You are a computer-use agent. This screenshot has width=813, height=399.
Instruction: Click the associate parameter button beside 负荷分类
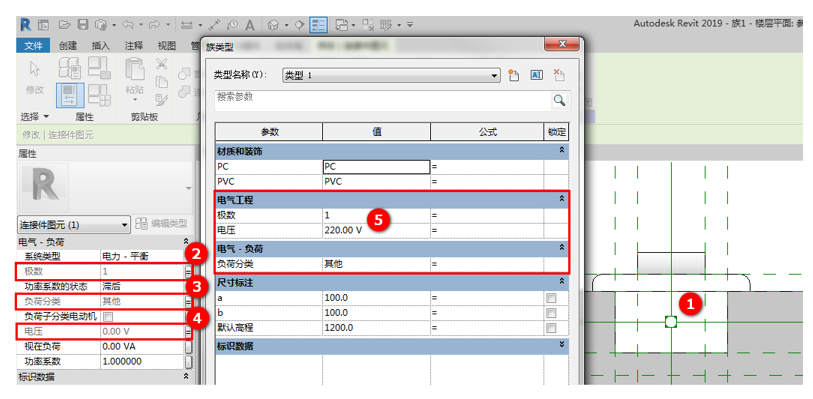click(188, 301)
